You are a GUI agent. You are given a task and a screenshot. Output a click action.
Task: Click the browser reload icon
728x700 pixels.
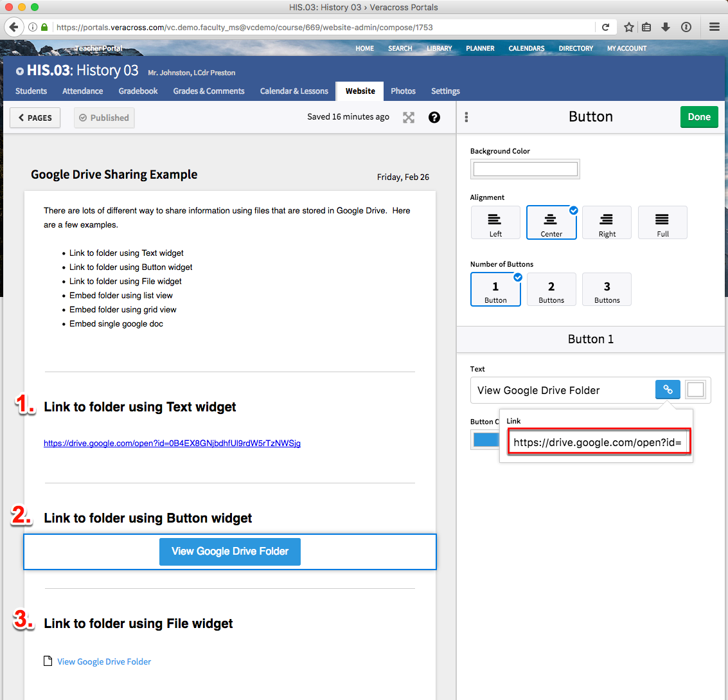(x=605, y=27)
